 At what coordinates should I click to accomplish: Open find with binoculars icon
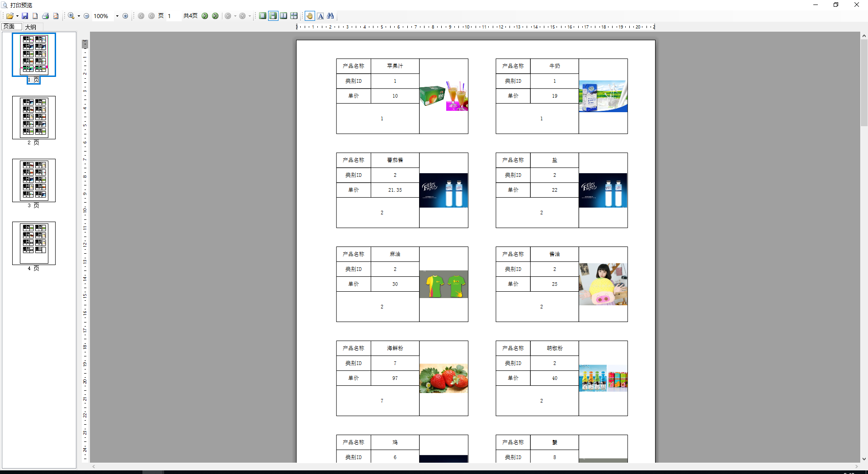[x=330, y=16]
